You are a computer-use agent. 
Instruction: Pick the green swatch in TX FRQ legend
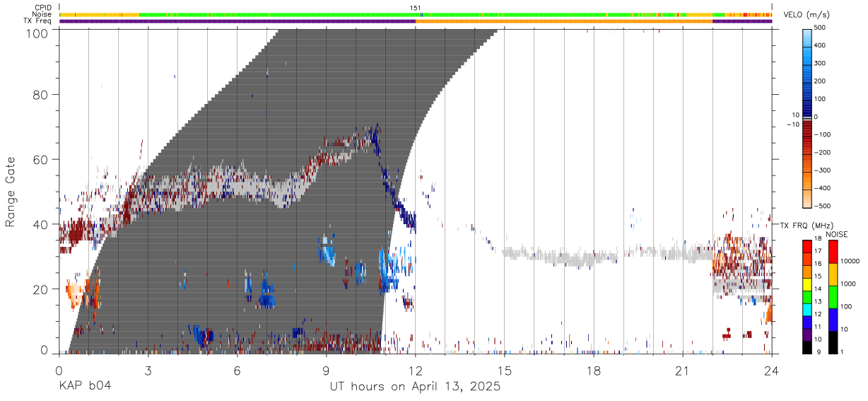pyautogui.click(x=807, y=297)
